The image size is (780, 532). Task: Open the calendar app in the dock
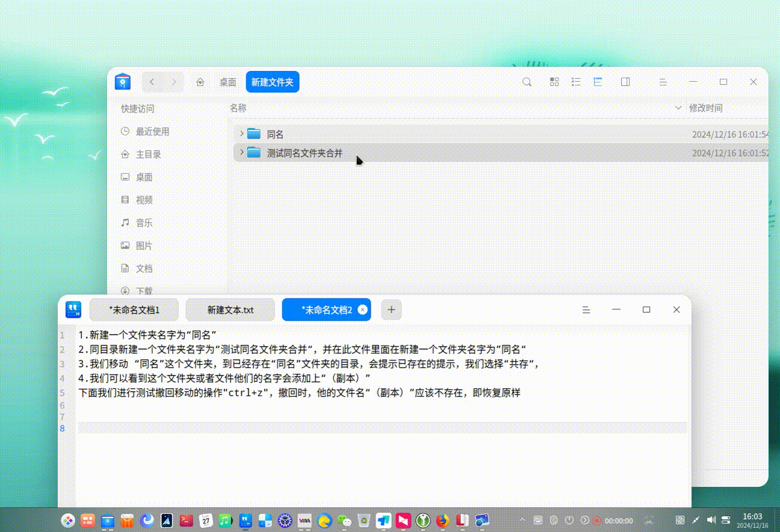pyautogui.click(x=206, y=521)
